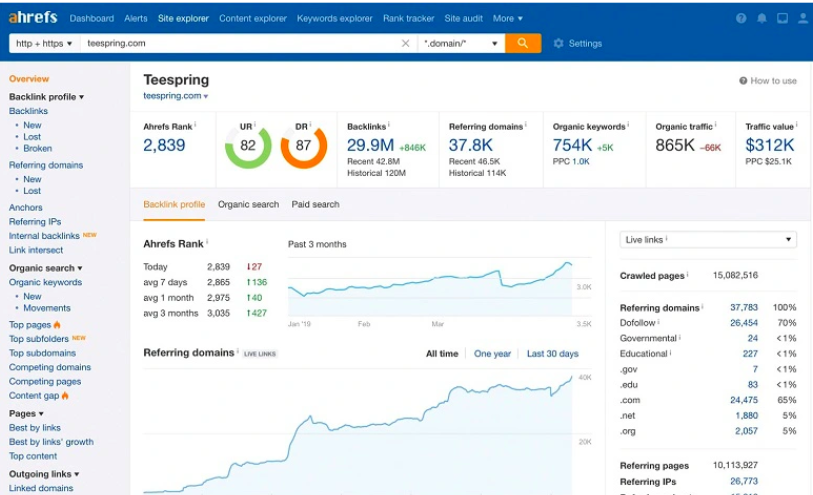Open Backlinks in sidebar
Viewport: 813px width, 495px height.
[29, 111]
